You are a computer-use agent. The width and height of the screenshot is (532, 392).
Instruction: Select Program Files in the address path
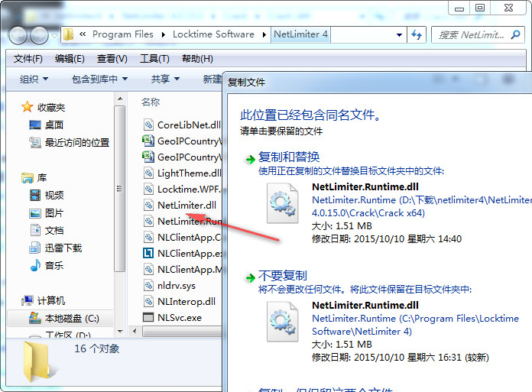123,34
